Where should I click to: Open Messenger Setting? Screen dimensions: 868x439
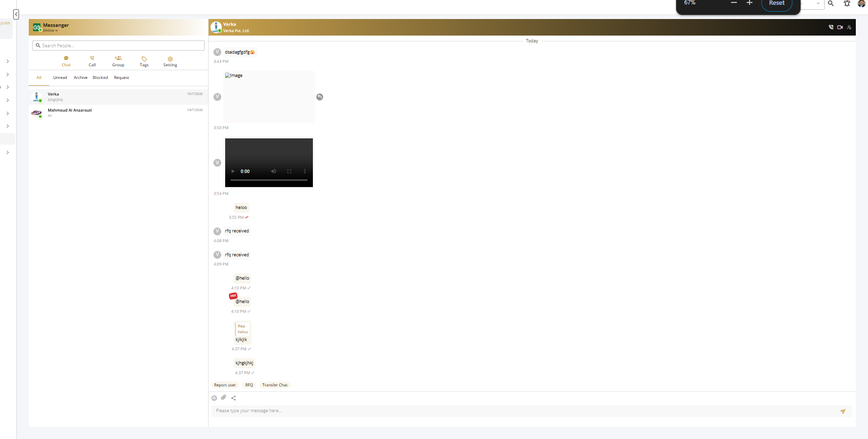click(170, 61)
